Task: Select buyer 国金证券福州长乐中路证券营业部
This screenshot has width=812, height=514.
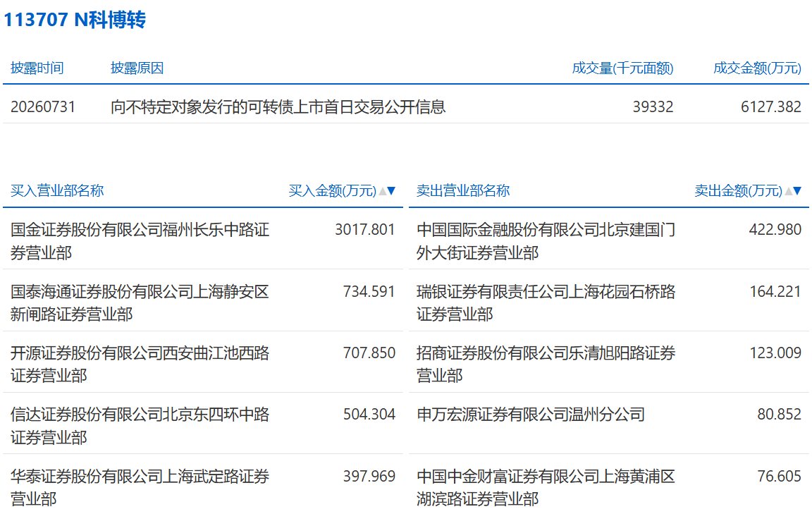Action: coord(140,241)
